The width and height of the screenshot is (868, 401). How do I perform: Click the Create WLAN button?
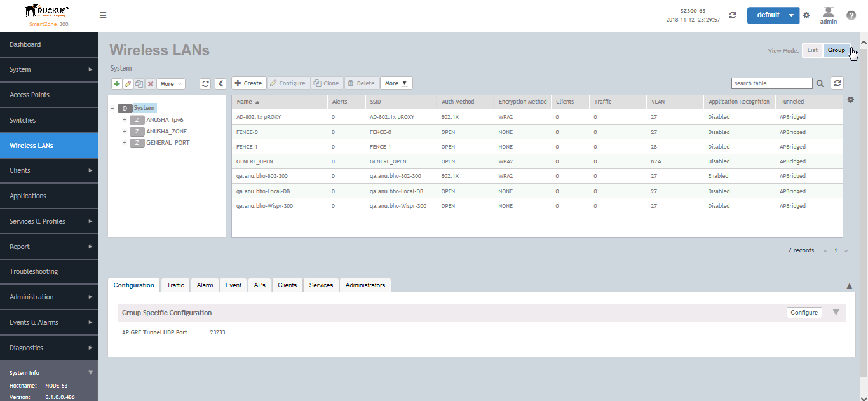click(x=248, y=83)
